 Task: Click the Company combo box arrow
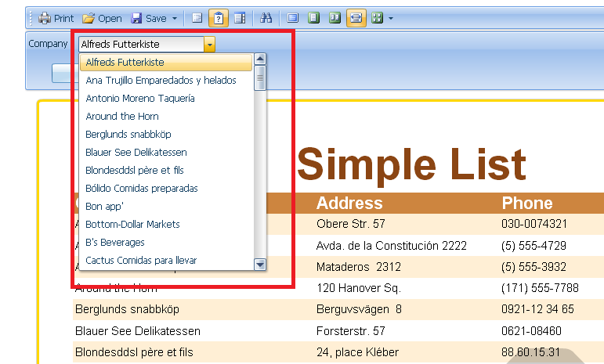209,45
